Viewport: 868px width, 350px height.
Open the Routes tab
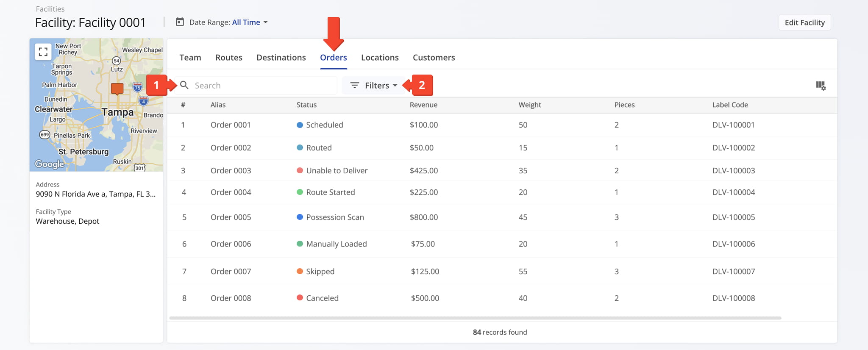click(229, 58)
